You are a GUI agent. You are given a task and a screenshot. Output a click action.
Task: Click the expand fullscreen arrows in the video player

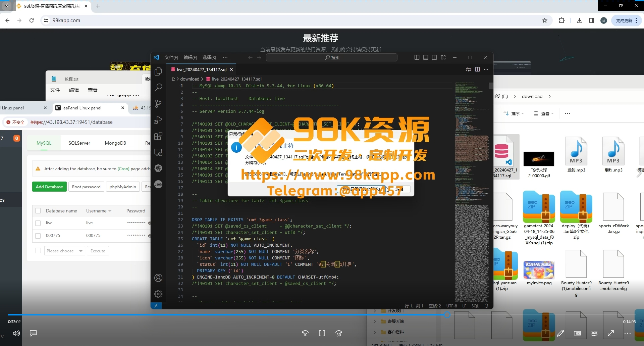[x=611, y=333]
